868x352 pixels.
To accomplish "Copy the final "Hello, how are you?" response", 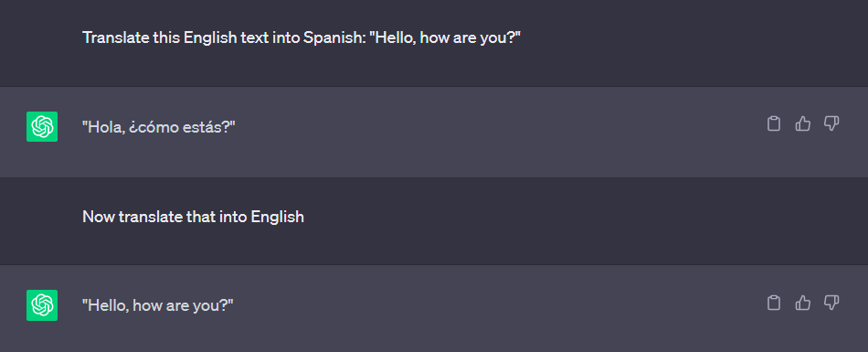I will pos(773,303).
